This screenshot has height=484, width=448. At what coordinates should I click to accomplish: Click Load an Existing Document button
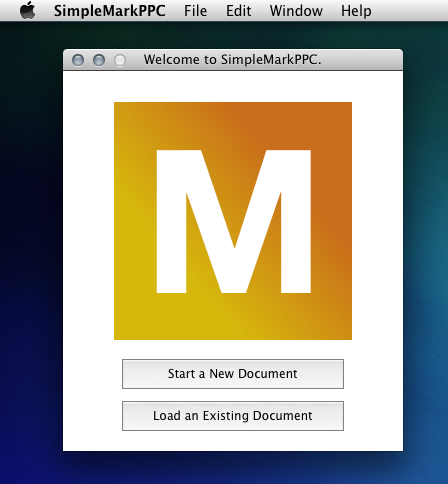point(233,416)
